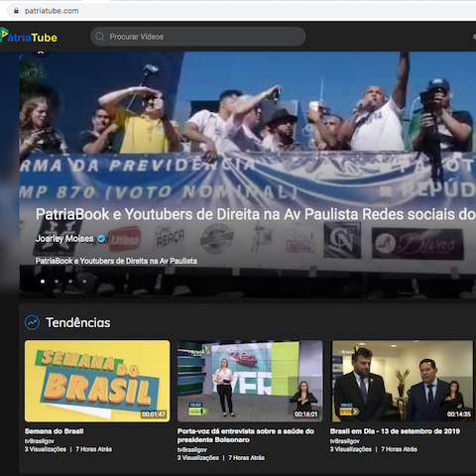Screen dimensions: 476x476
Task: Open the Joarley Moises channel link
Action: point(64,238)
